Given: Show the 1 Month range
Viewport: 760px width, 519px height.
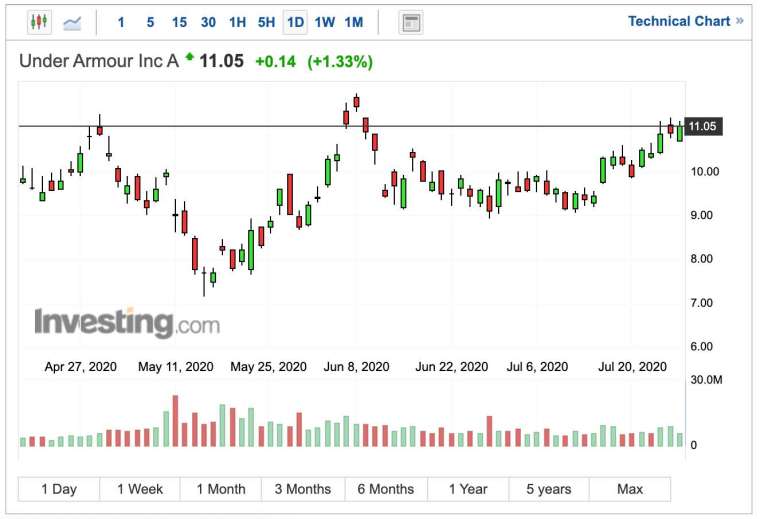Looking at the screenshot, I should click(x=221, y=489).
